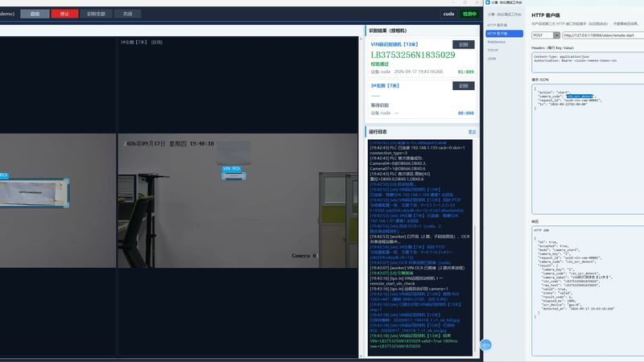Click the cuda device indicator
The width and height of the screenshot is (644, 362).
coord(448,14)
